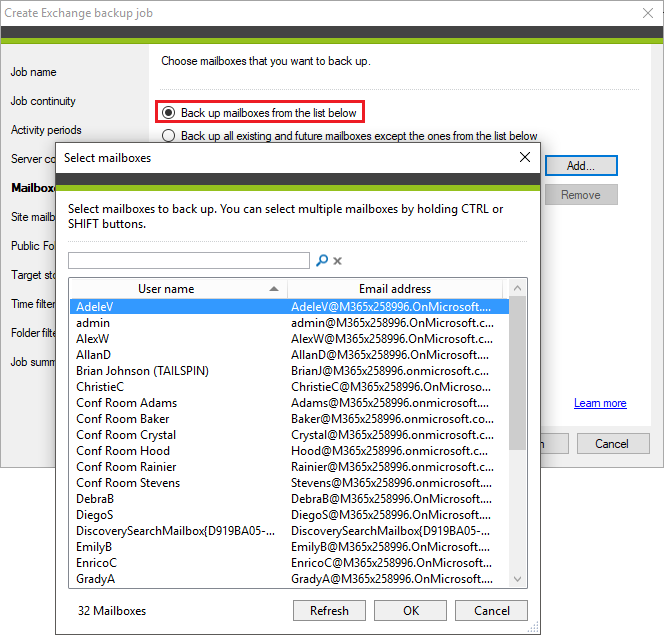The height and width of the screenshot is (635, 664).
Task: Select the ChristieC mailbox row
Action: point(289,387)
